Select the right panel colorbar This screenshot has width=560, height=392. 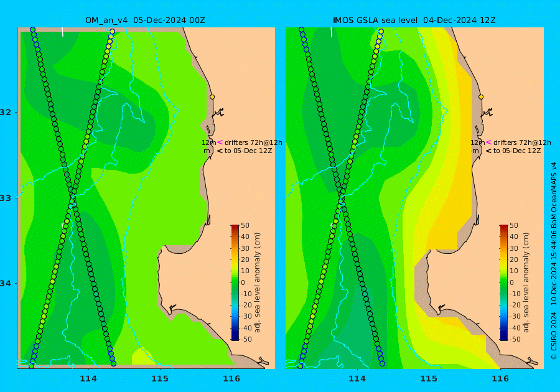[x=503, y=282]
